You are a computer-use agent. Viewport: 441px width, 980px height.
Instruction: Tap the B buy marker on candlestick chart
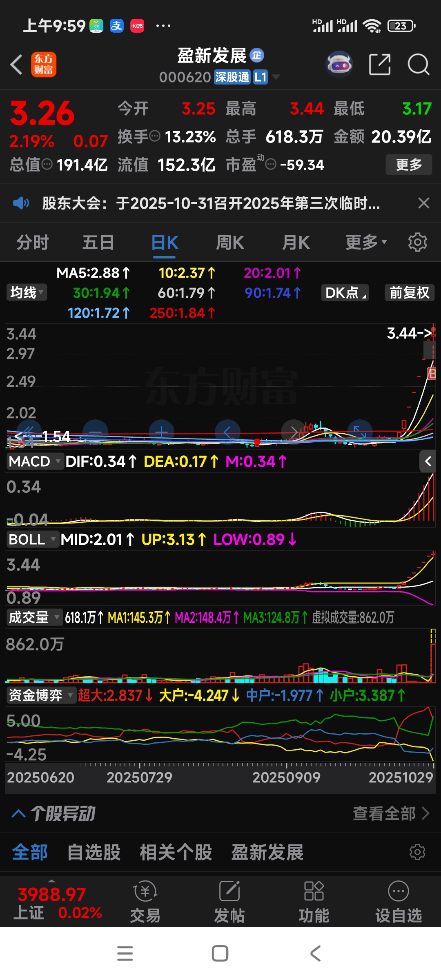click(x=431, y=373)
